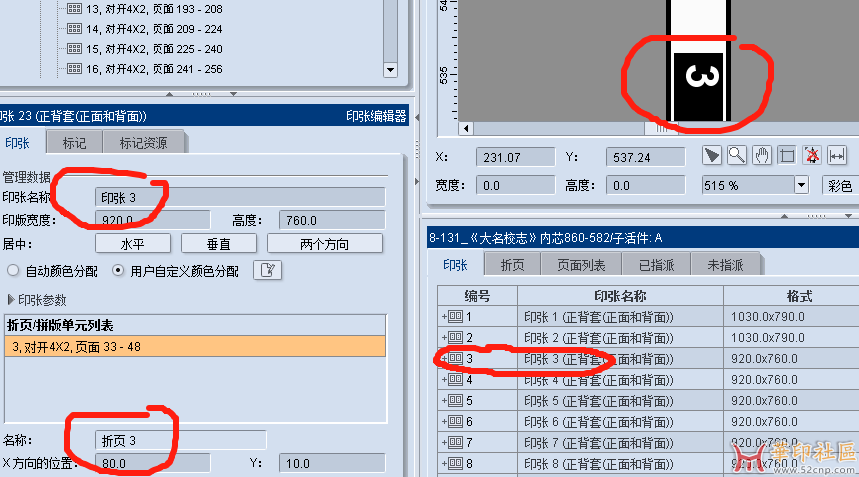The image size is (859, 477).
Task: Click the 宽度 field under preview
Action: click(x=515, y=185)
